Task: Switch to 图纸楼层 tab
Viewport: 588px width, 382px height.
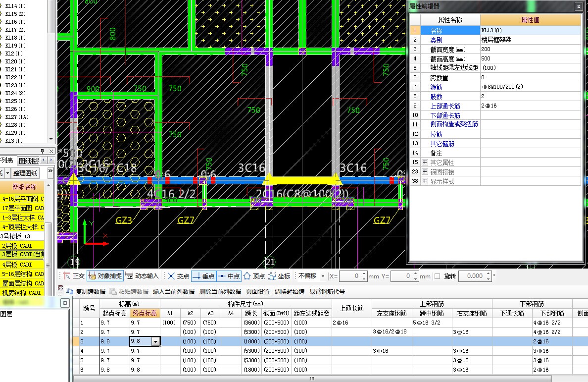Action: click(x=29, y=161)
